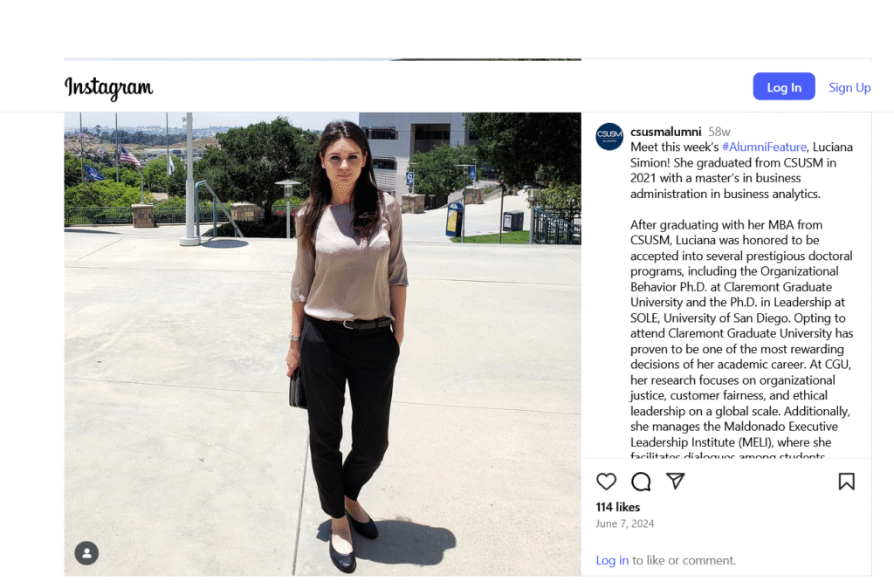Go to the Instagram logo home

108,87
